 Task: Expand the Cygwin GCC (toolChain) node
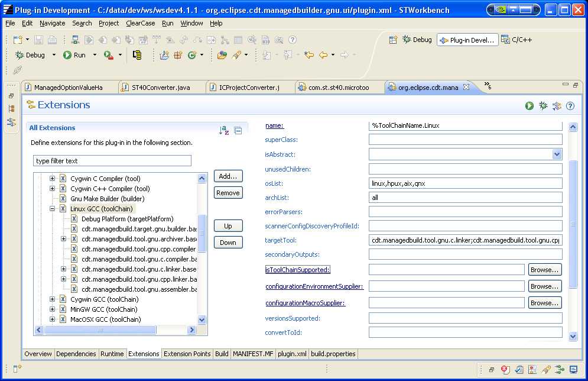click(x=53, y=299)
